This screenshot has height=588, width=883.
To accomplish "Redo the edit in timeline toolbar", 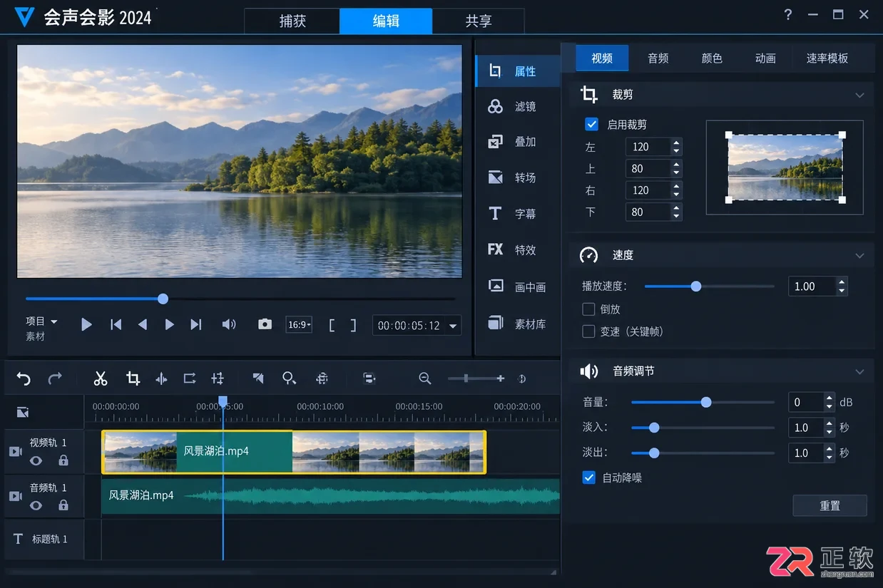I will point(55,378).
